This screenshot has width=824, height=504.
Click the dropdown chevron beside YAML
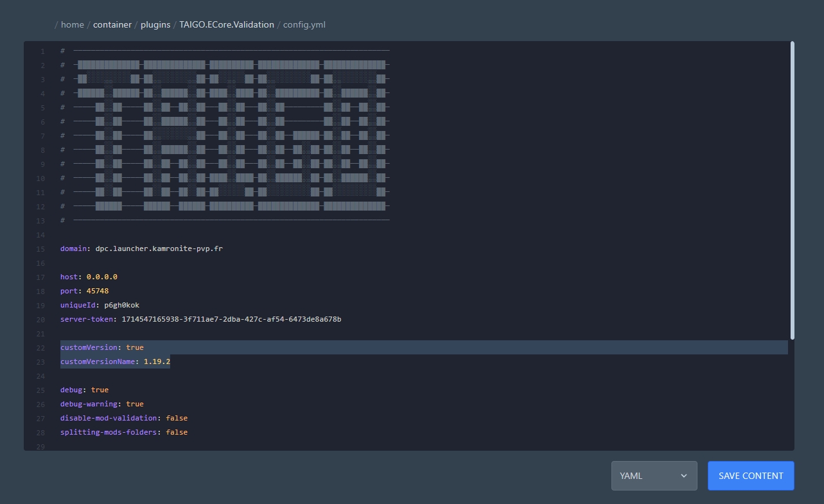click(684, 476)
